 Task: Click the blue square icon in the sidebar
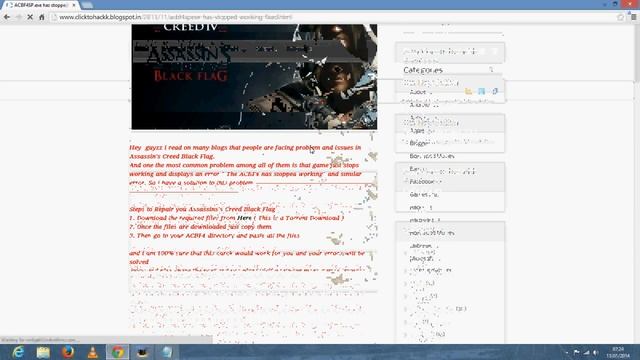[x=482, y=91]
